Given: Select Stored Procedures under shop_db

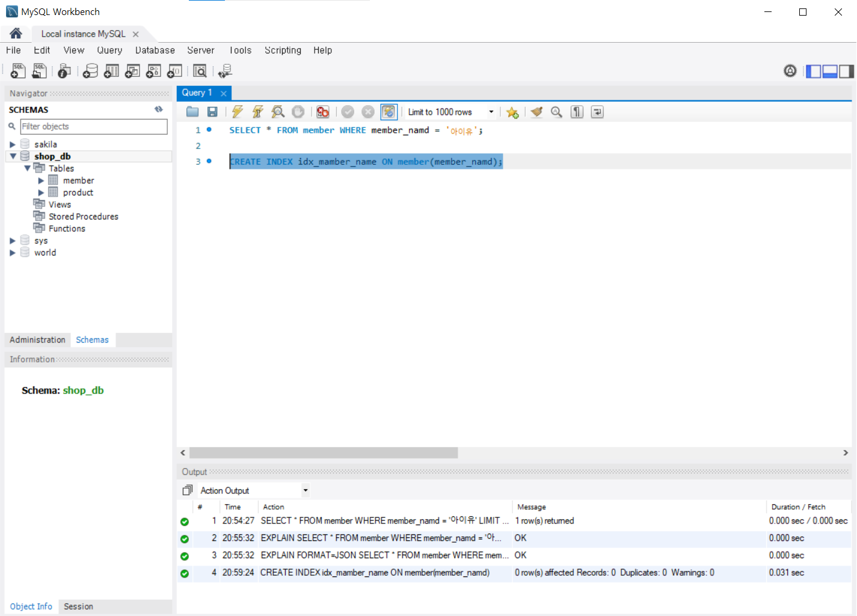Looking at the screenshot, I should 84,216.
